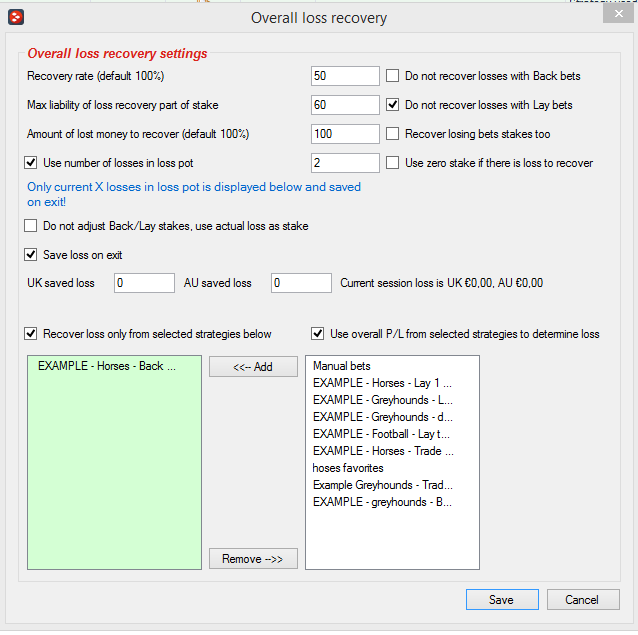Screen dimensions: 638x635
Task: Click the Recovery rate input field
Action: [x=345, y=76]
